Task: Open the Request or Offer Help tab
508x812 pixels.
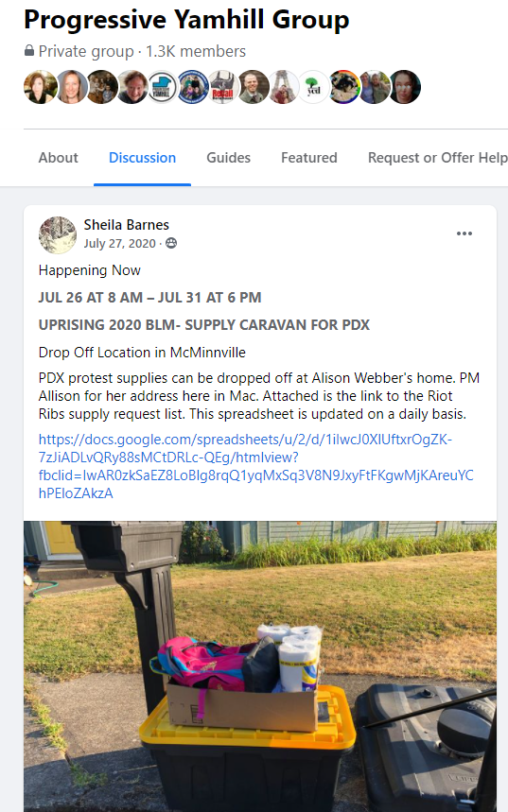Action: pos(437,158)
